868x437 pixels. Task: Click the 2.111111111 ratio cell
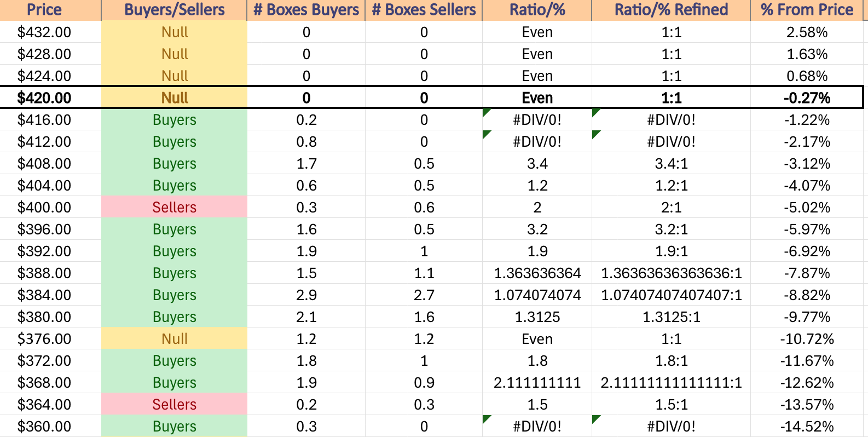pyautogui.click(x=537, y=382)
